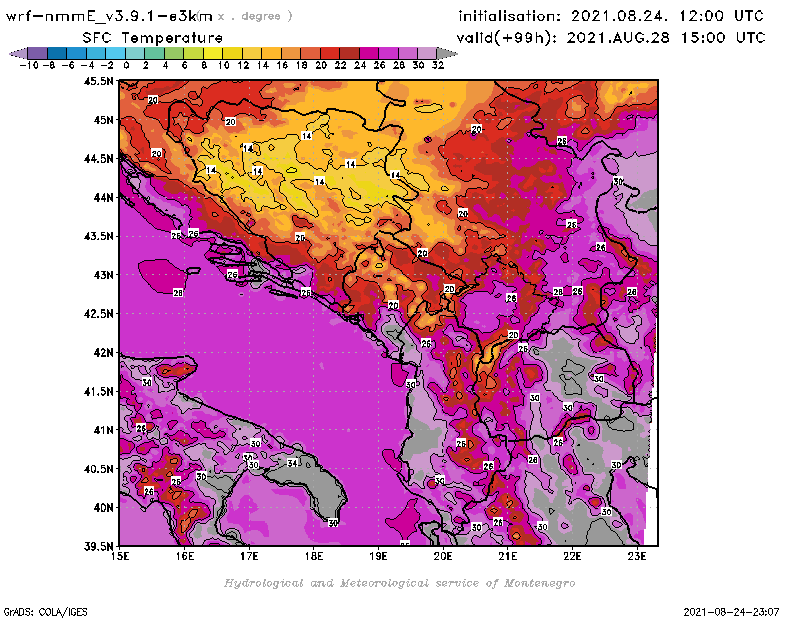Click the 45.5N latitude axis label
The width and height of the screenshot is (800, 618).
[x=99, y=81]
